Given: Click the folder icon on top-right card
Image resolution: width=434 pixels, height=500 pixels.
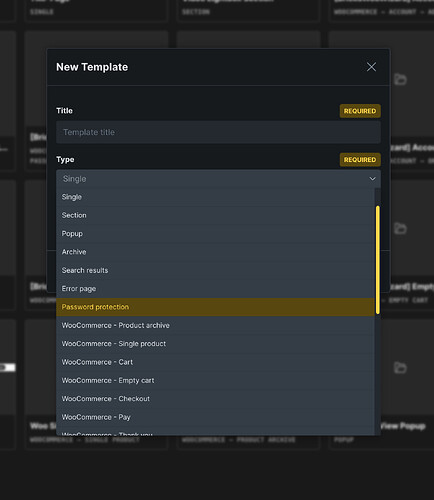Looking at the screenshot, I should click(x=400, y=80).
